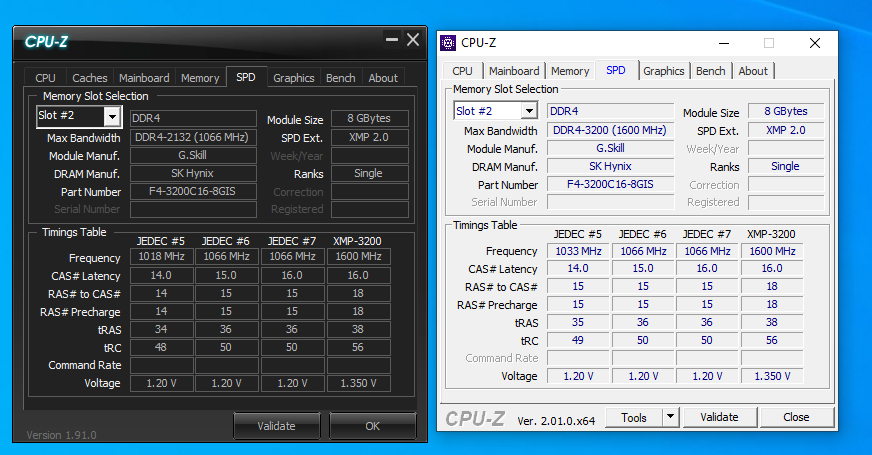Click 1600 MHz XMP-3200 frequency in dark window
872x455 pixels.
click(359, 256)
